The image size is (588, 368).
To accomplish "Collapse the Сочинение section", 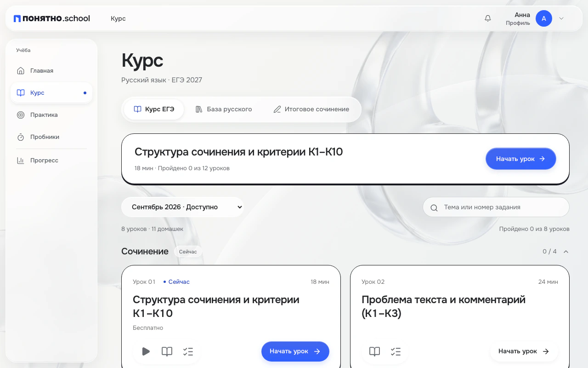I will click(566, 252).
